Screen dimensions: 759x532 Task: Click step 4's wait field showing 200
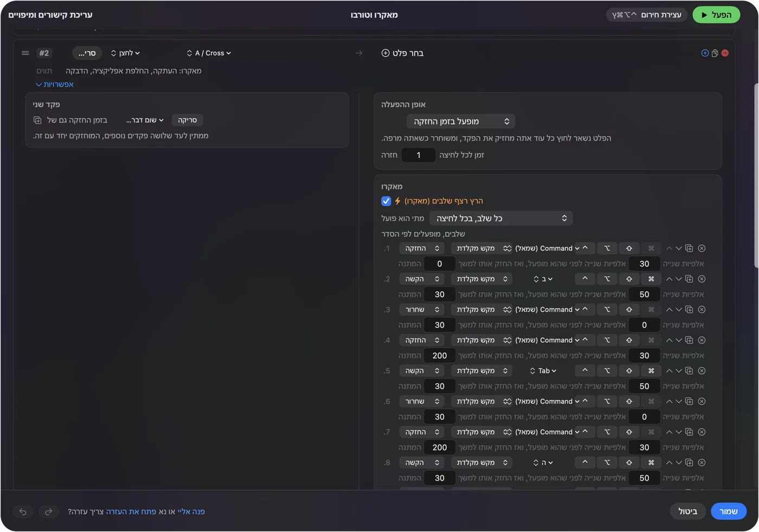pyautogui.click(x=440, y=356)
